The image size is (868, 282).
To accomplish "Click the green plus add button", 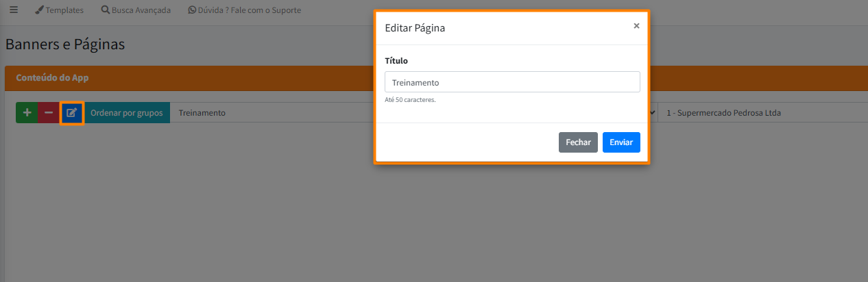I will (27, 113).
